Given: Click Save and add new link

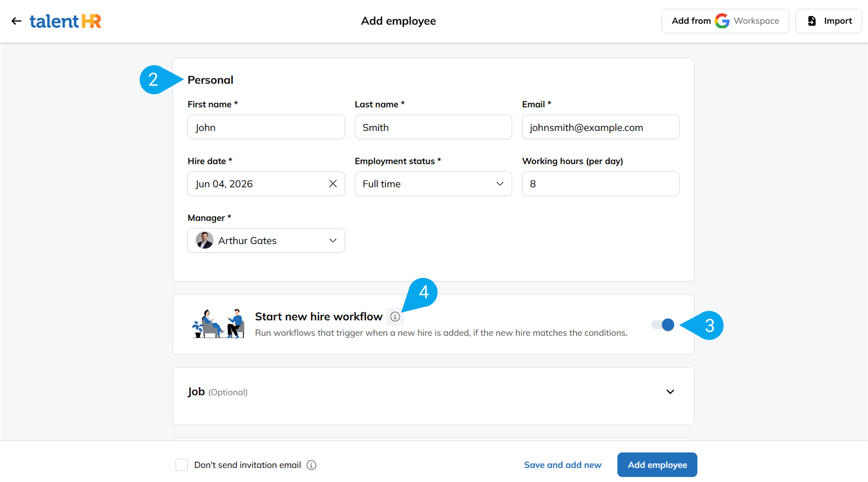Looking at the screenshot, I should point(563,465).
